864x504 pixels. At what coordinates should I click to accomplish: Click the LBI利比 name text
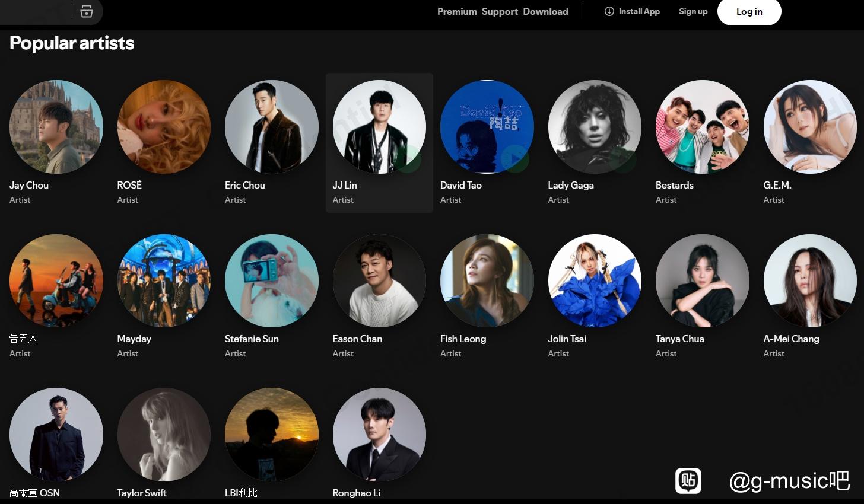pyautogui.click(x=241, y=493)
